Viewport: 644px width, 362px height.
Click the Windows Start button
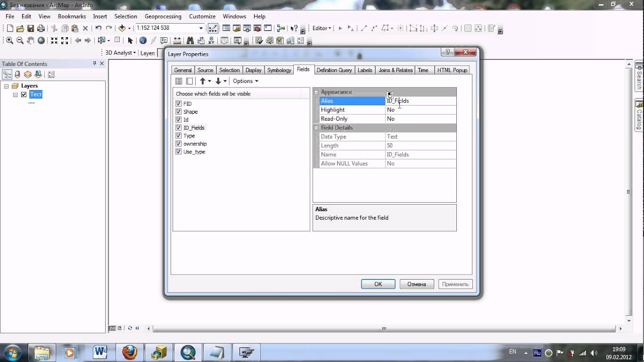tap(12, 352)
